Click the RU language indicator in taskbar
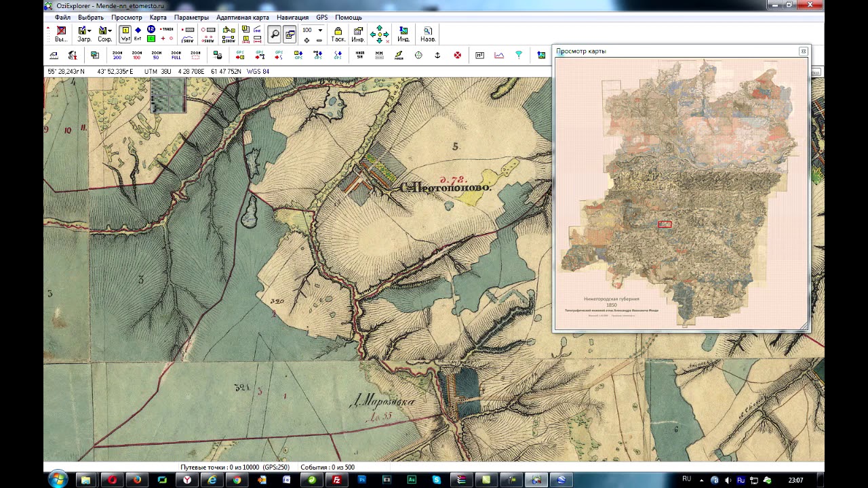The height and width of the screenshot is (488, 868). (687, 479)
